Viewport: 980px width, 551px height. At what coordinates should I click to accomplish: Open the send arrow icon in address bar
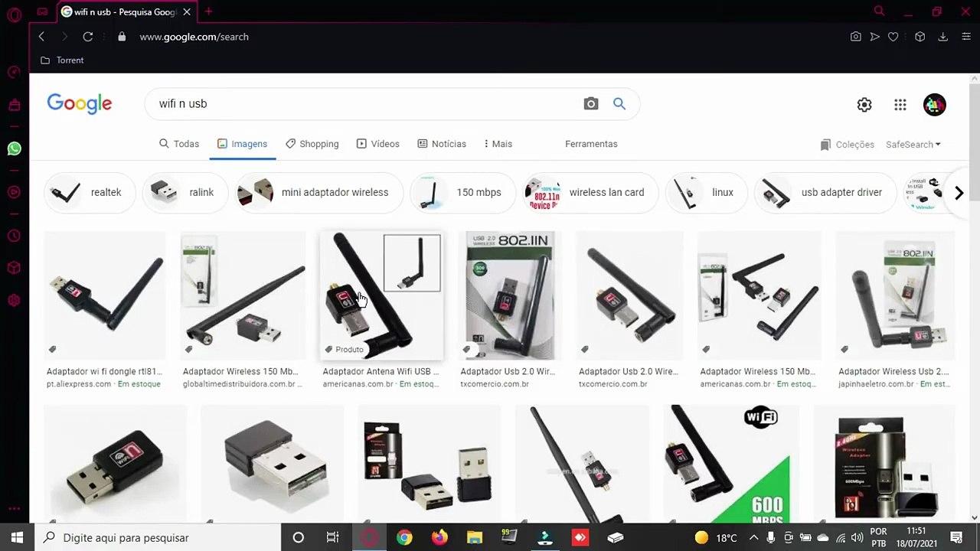(x=874, y=37)
